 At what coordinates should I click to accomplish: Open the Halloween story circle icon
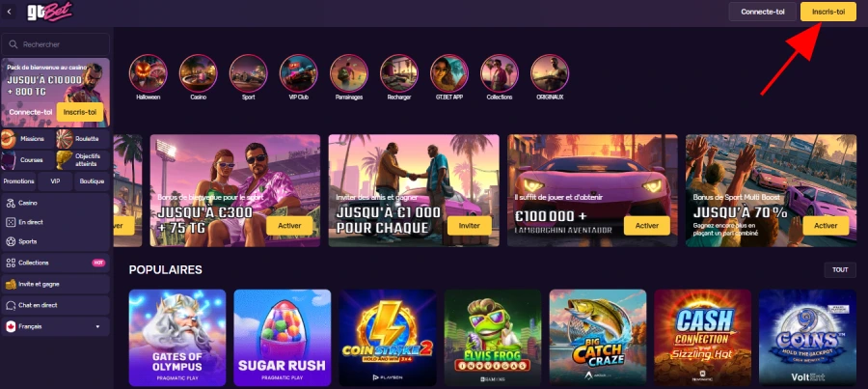coord(148,73)
